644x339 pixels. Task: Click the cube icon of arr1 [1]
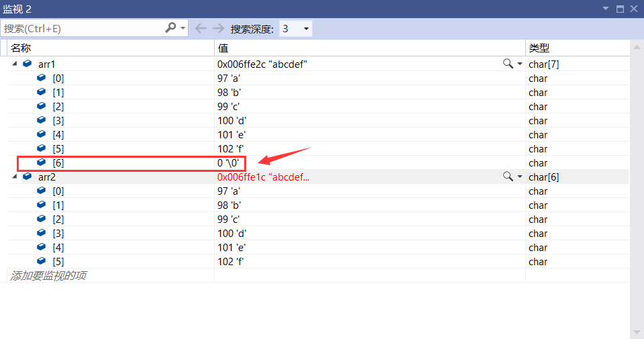42,92
